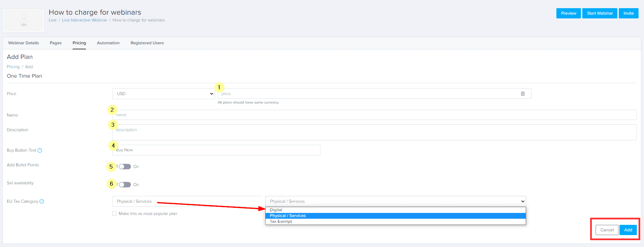Open the Automation tab
The width and height of the screenshot is (644, 247).
click(108, 43)
